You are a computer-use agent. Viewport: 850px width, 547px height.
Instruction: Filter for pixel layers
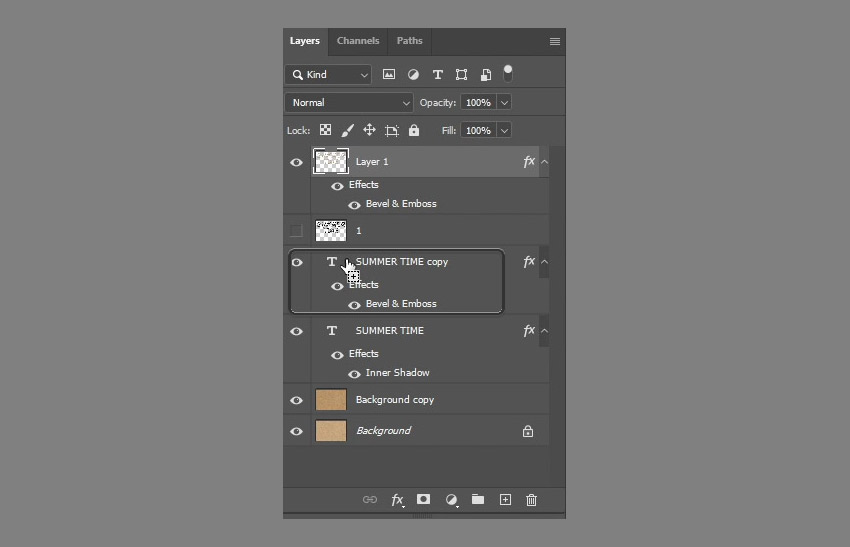tap(389, 74)
